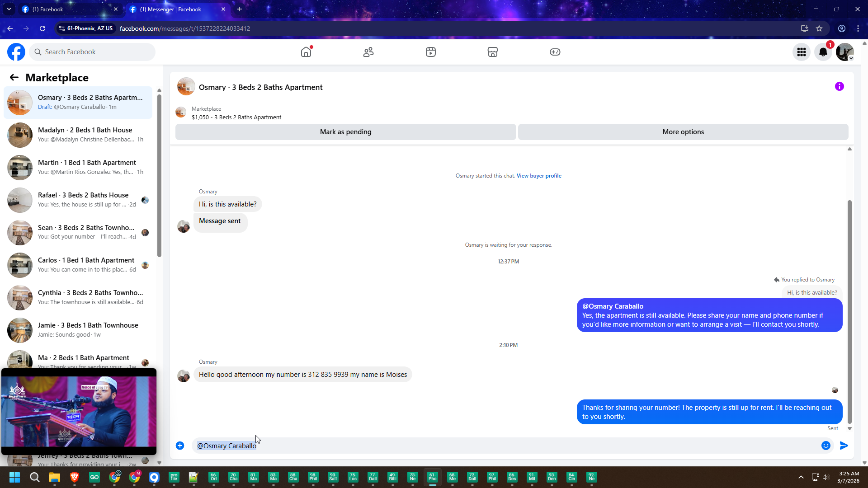Show hidden system tray icons chevron
Screen dimensions: 868x488
801,477
